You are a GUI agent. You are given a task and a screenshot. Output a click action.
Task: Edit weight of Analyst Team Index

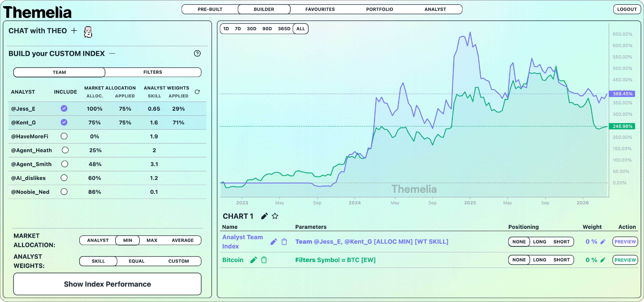tap(603, 242)
